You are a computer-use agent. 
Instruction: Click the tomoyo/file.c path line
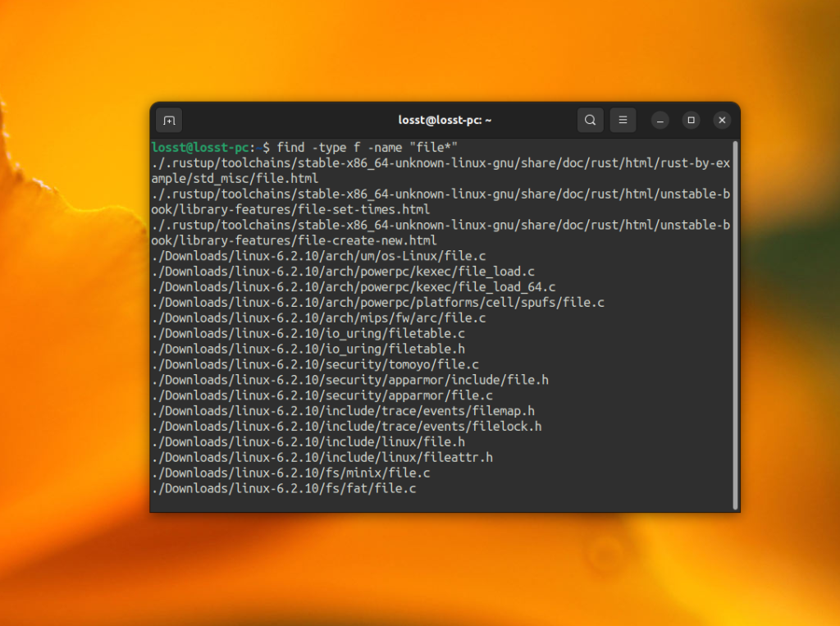tap(315, 364)
